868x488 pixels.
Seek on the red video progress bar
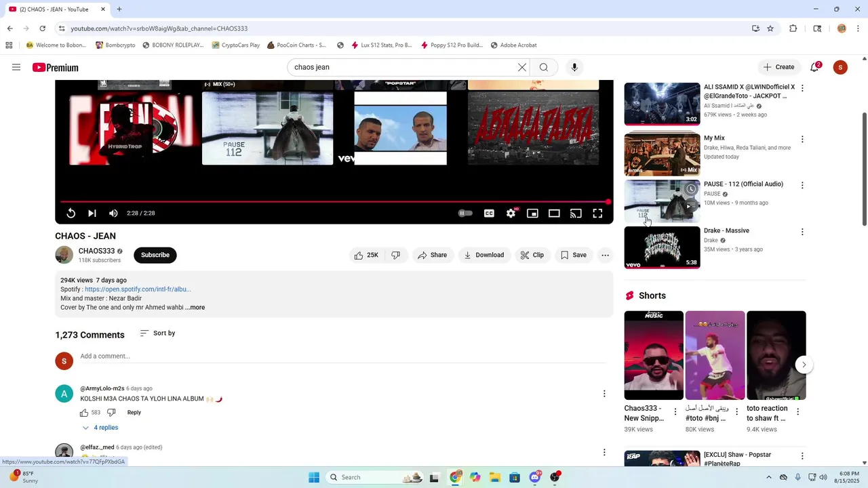pyautogui.click(x=334, y=201)
